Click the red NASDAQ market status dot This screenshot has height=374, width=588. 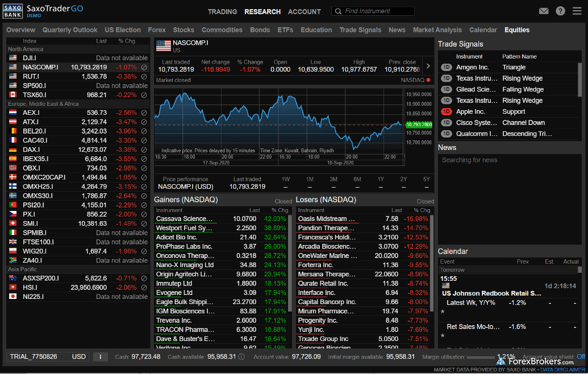pos(428,80)
